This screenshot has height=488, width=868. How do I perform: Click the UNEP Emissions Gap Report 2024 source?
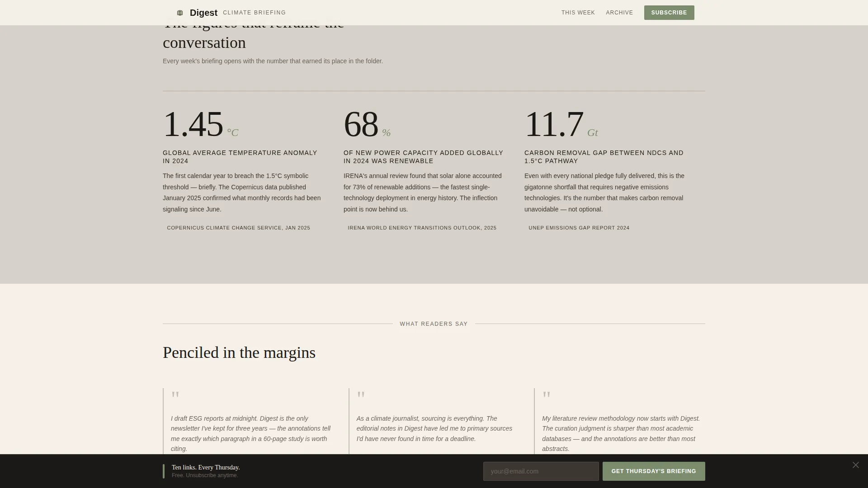[x=579, y=228]
